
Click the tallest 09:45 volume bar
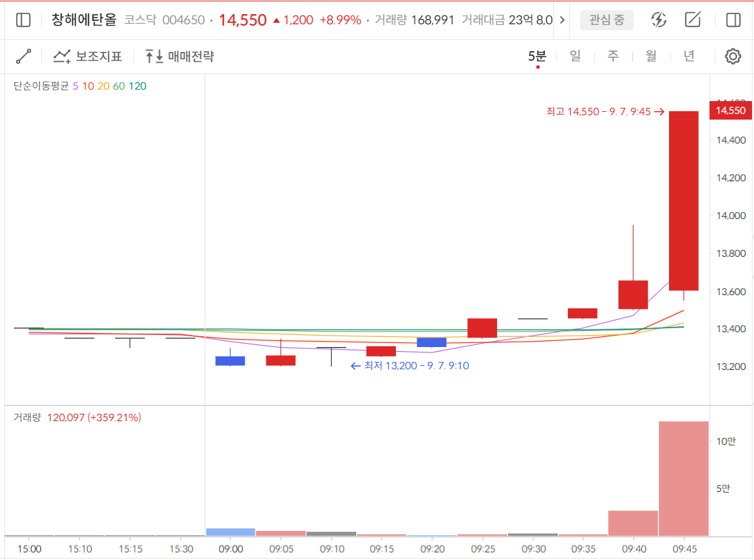[x=684, y=478]
